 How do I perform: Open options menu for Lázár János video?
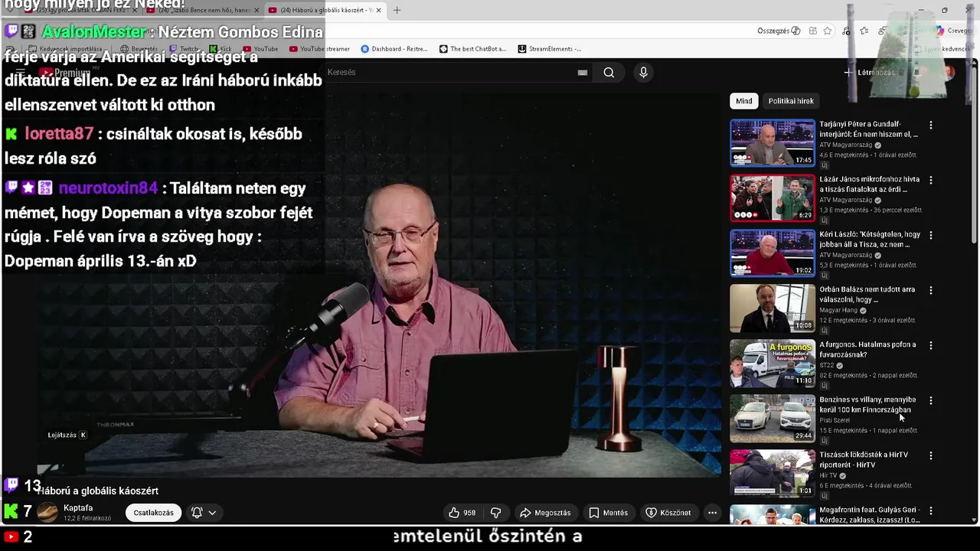click(931, 180)
